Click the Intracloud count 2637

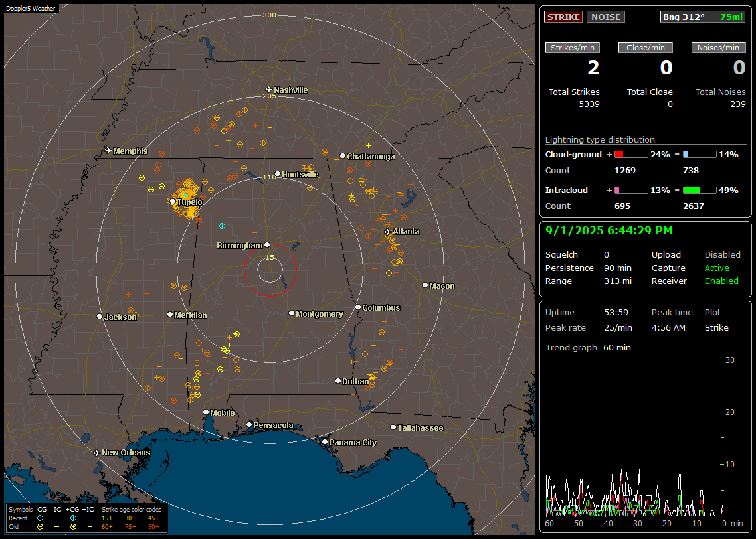(x=694, y=206)
